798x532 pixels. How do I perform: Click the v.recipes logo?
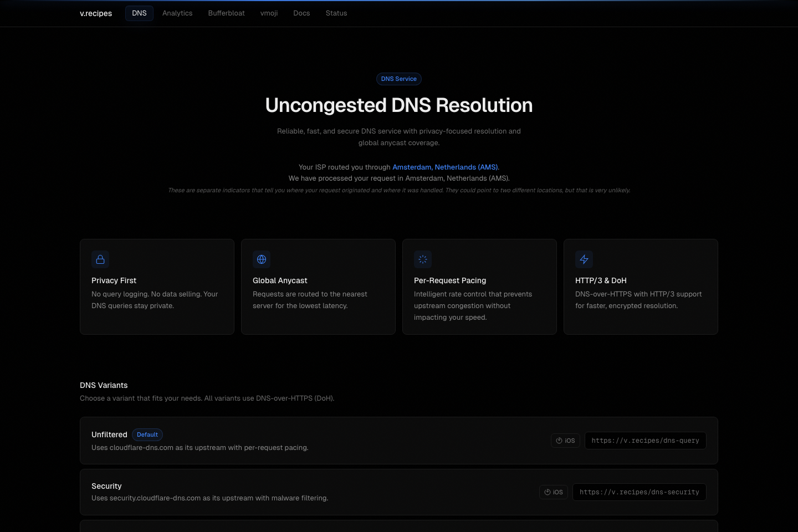pos(96,13)
